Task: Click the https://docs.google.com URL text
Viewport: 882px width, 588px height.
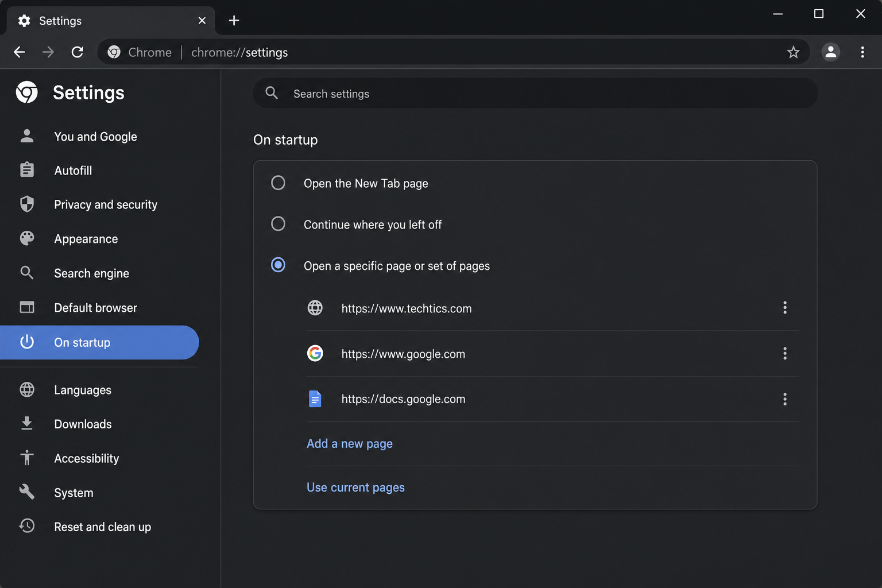Action: pos(403,399)
